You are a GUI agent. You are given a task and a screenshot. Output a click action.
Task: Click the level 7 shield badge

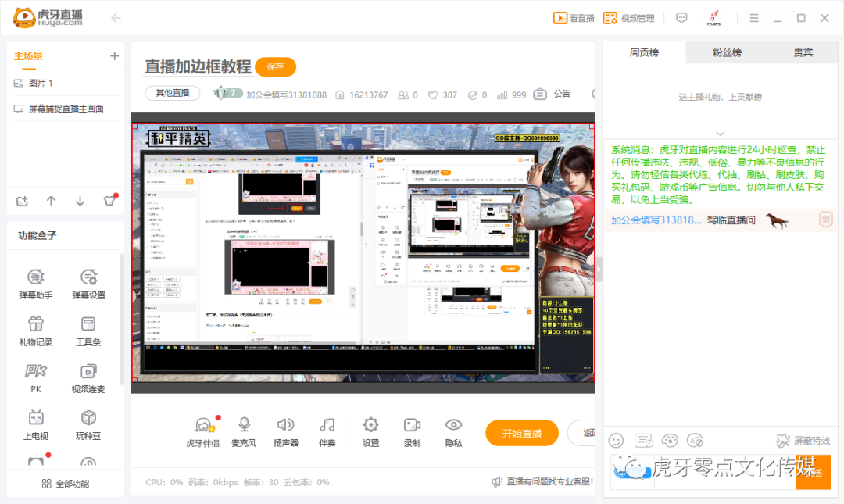pos(227,93)
